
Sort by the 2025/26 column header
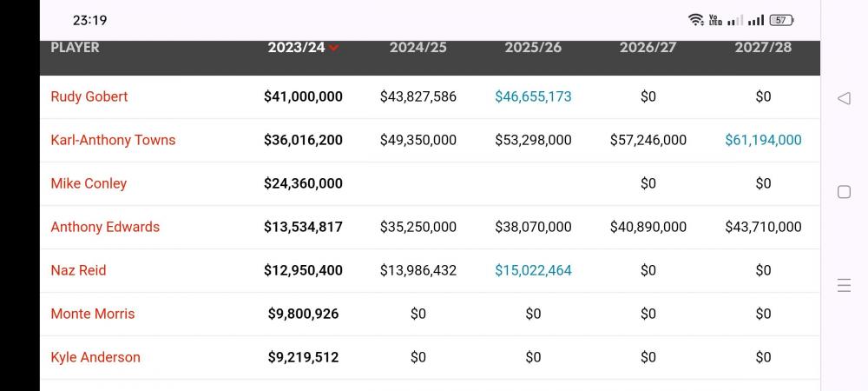pos(533,48)
